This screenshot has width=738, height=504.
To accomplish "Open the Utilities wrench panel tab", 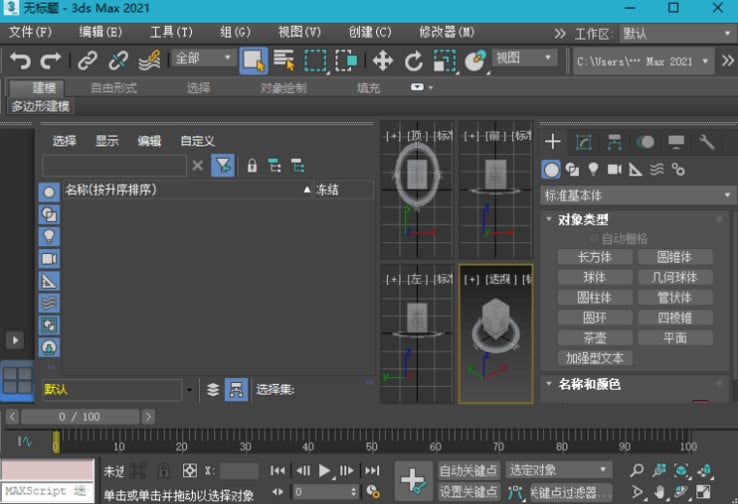I will tap(707, 142).
